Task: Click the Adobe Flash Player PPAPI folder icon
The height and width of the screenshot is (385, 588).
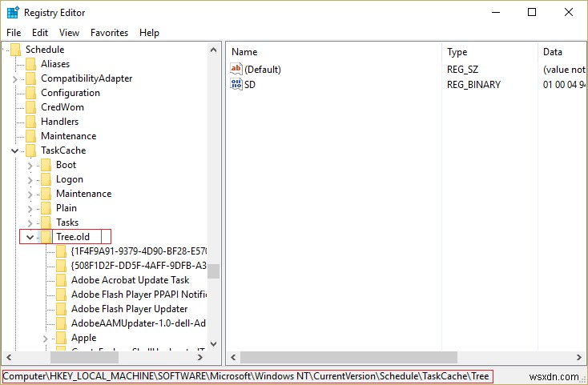Action: point(61,295)
